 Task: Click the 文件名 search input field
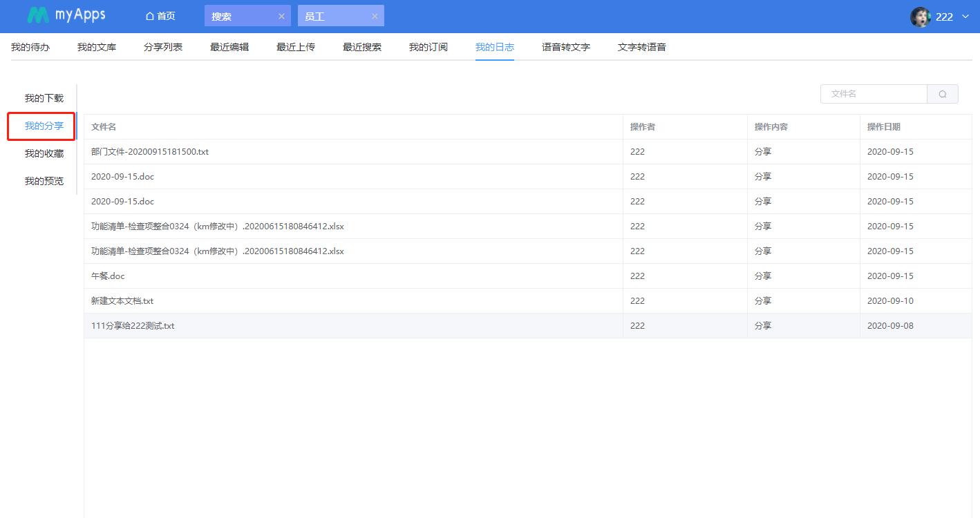tap(874, 94)
